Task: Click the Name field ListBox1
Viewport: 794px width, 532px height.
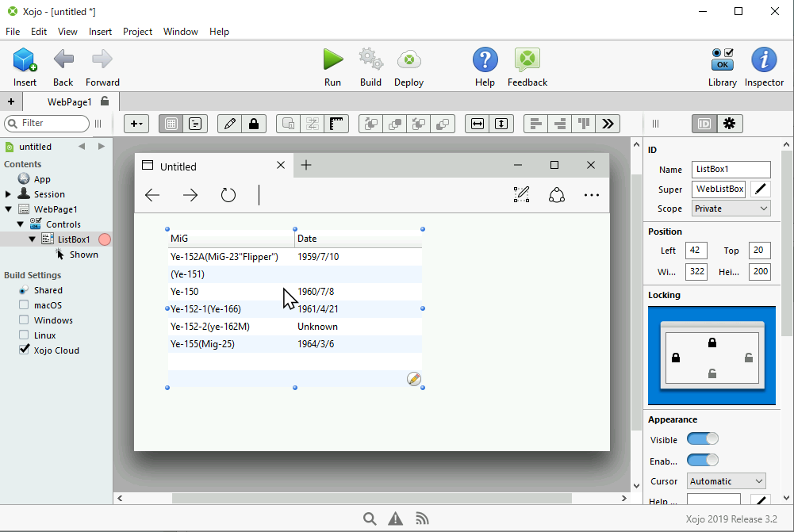Action: [x=731, y=169]
